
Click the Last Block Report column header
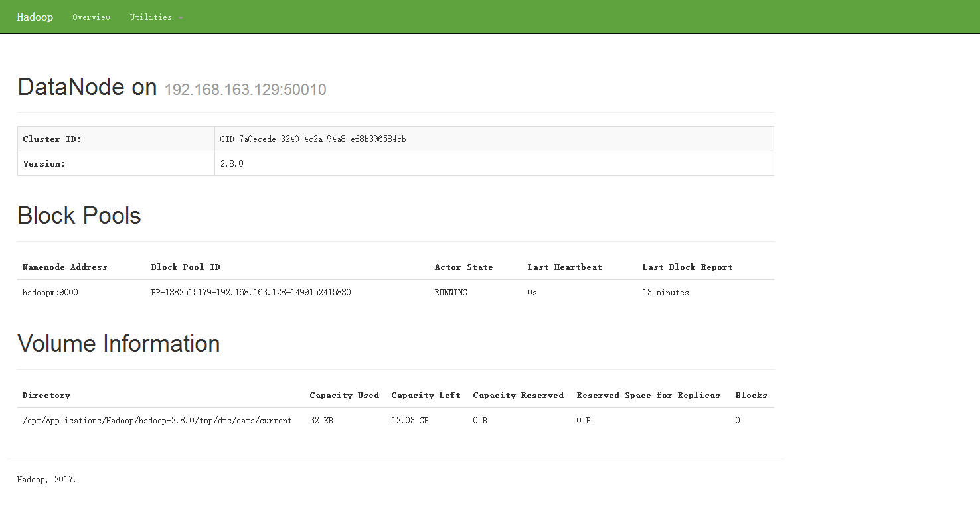tap(688, 267)
